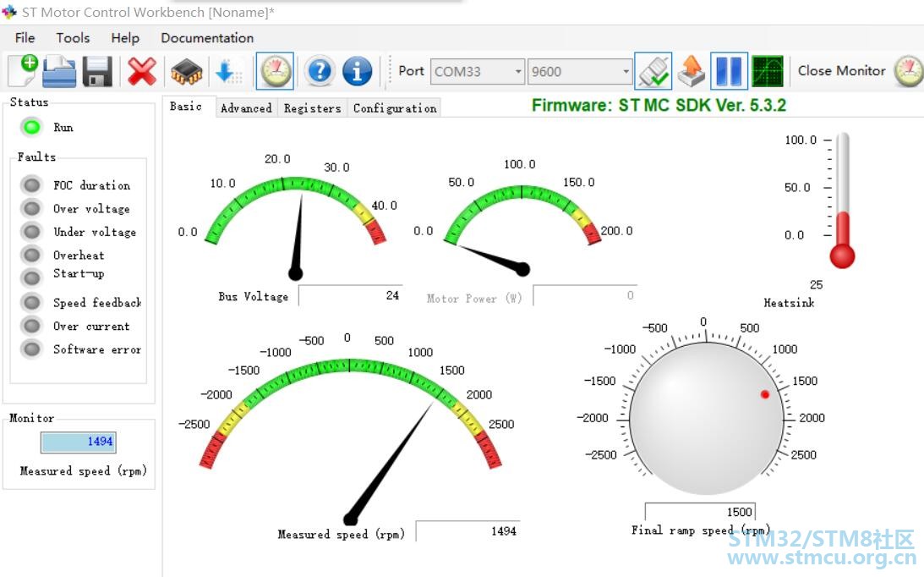The height and width of the screenshot is (577, 924).
Task: Open the 9600 baud rate dropdown
Action: [579, 71]
